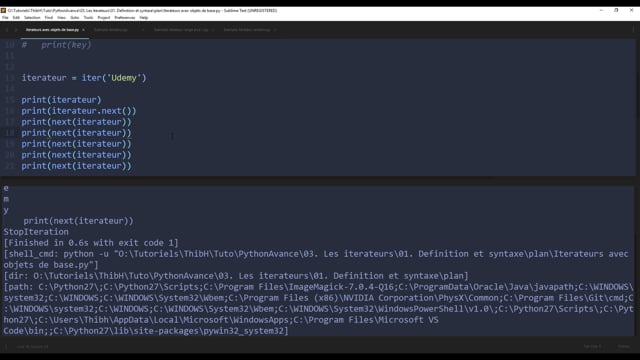Click the Sublime Text icon in the title bar

[3, 11]
